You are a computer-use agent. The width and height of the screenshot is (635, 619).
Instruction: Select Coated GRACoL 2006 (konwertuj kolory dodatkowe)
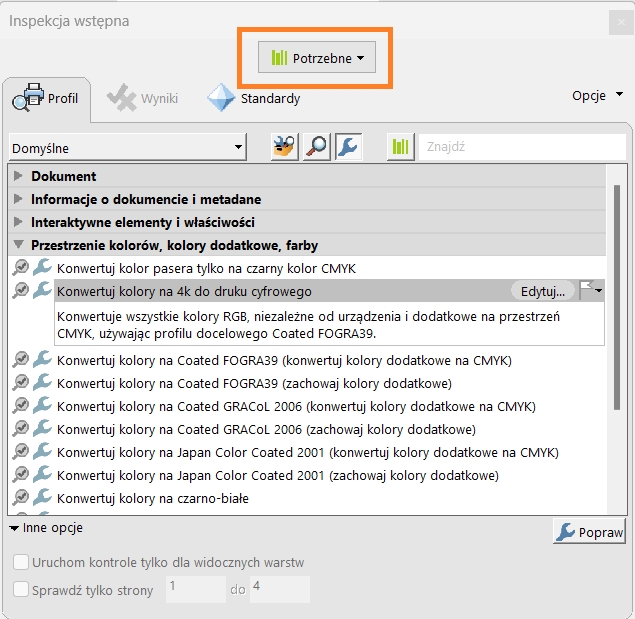click(x=296, y=406)
